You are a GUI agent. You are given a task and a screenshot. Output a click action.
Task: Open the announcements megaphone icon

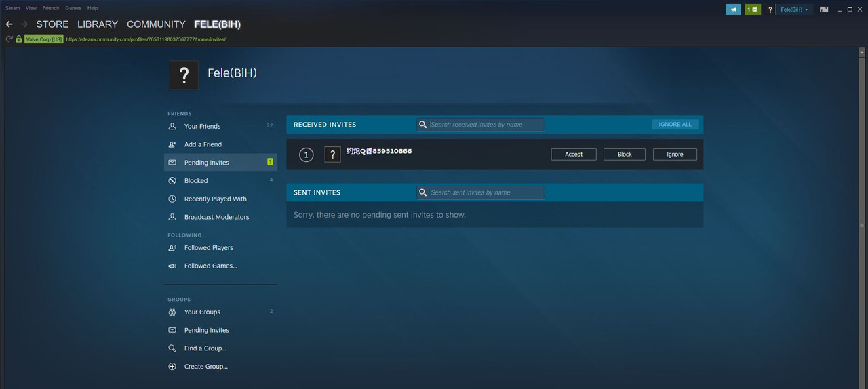click(x=733, y=9)
